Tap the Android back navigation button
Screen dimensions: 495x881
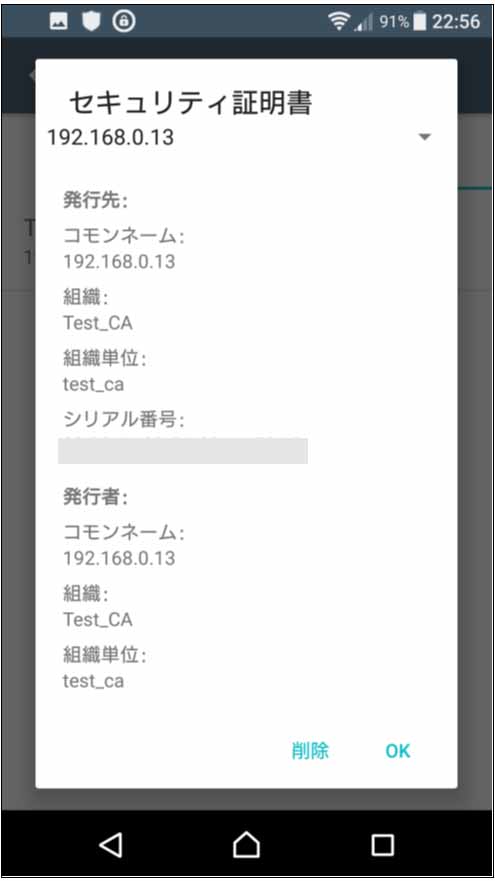(x=111, y=844)
